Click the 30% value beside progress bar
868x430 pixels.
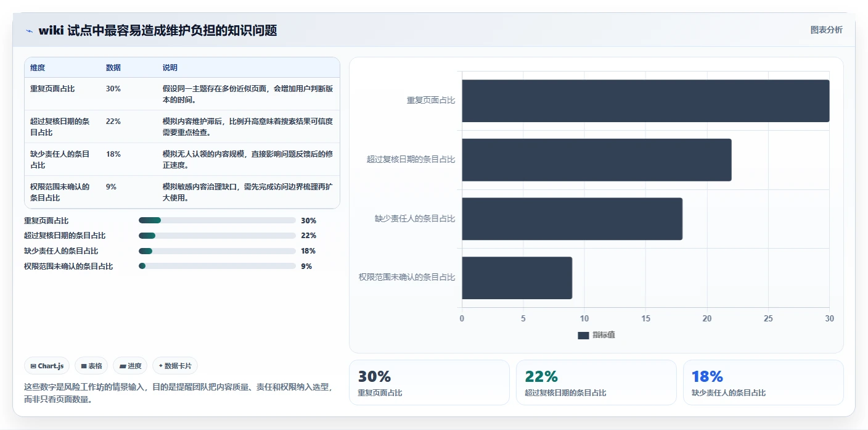pos(308,221)
